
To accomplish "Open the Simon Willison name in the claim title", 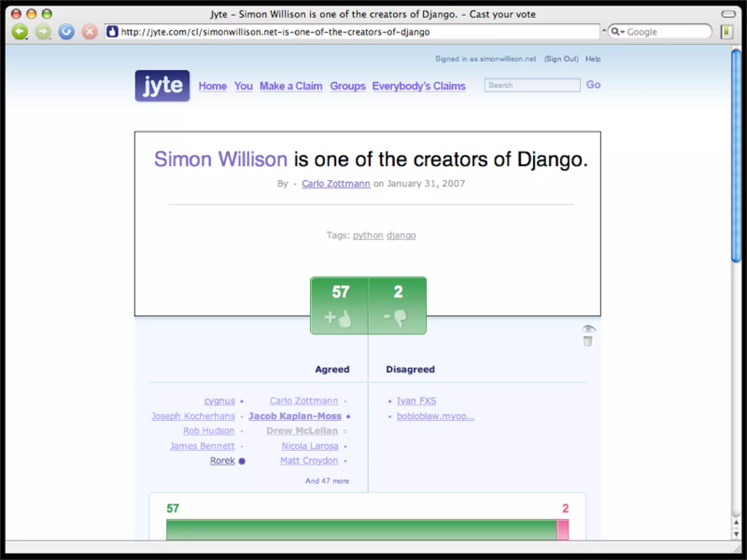I will point(221,159).
